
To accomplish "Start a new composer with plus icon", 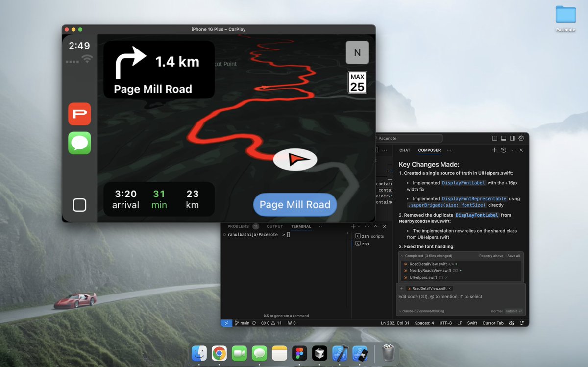I will coord(494,150).
